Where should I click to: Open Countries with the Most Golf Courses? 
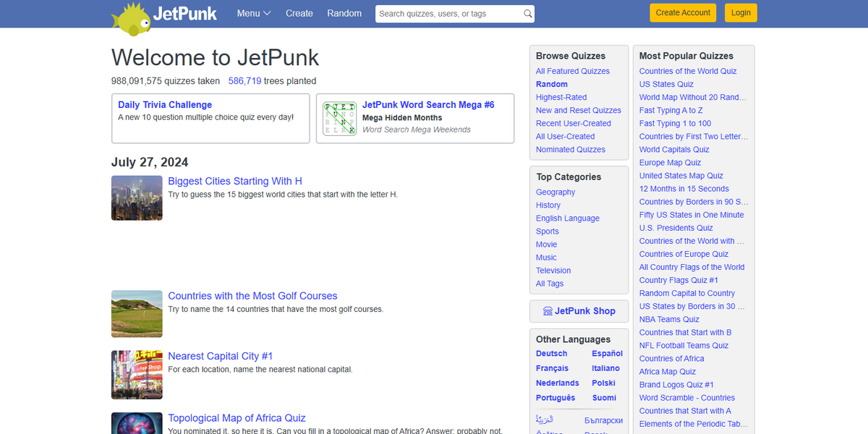[252, 296]
